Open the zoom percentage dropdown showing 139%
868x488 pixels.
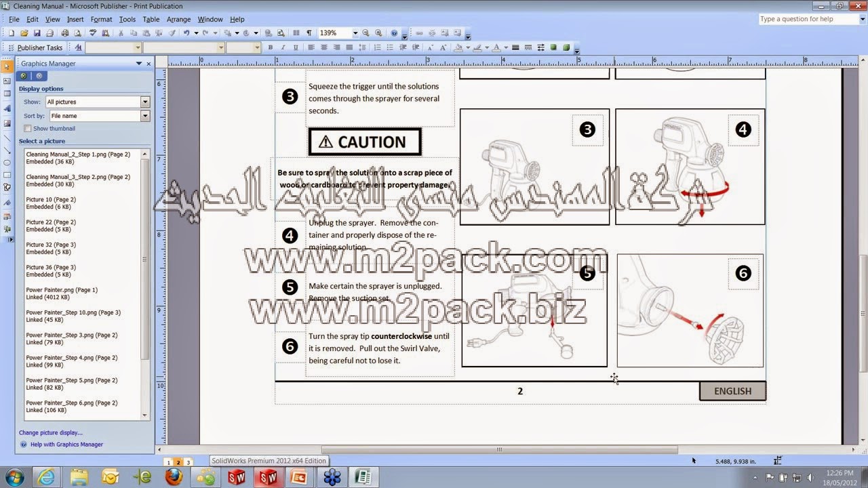[355, 33]
